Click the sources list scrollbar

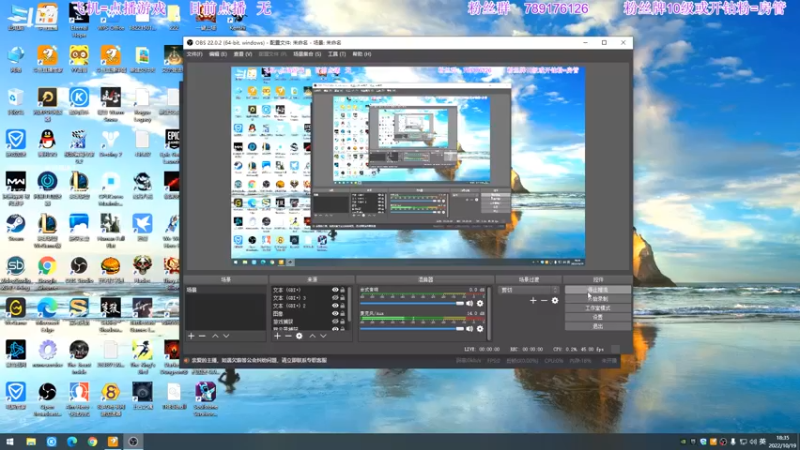[349, 305]
